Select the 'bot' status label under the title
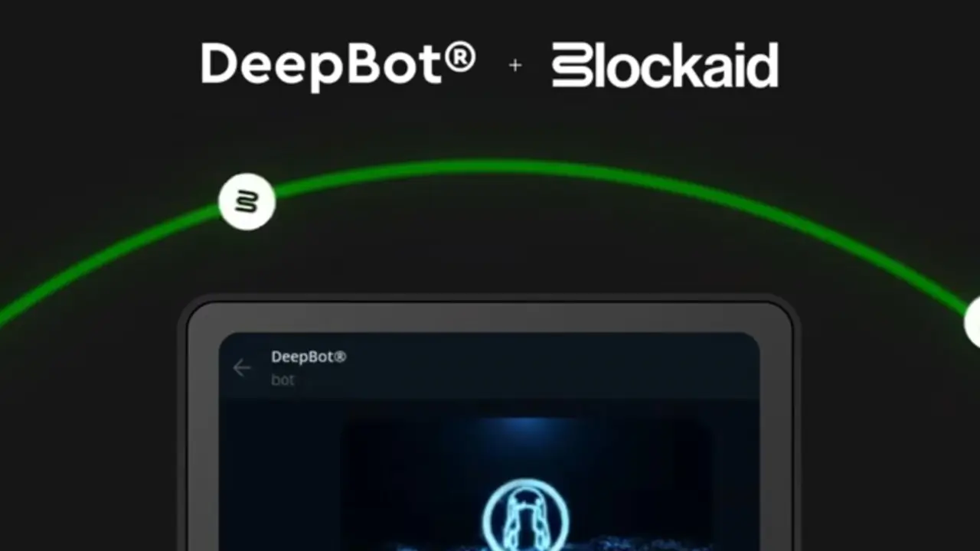980x551 pixels. point(283,380)
